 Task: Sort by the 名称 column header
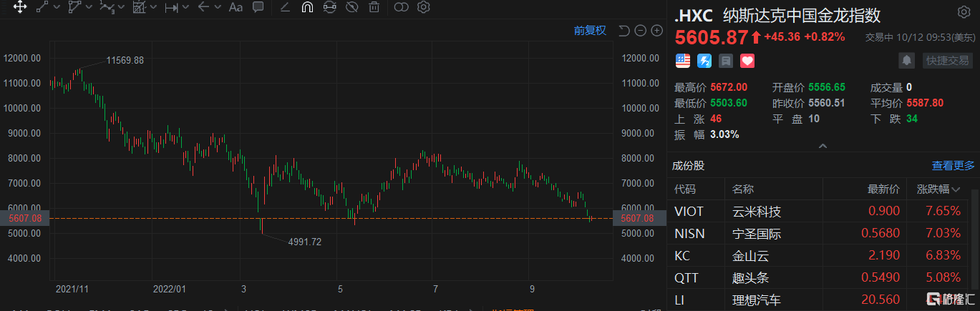pyautogui.click(x=743, y=189)
